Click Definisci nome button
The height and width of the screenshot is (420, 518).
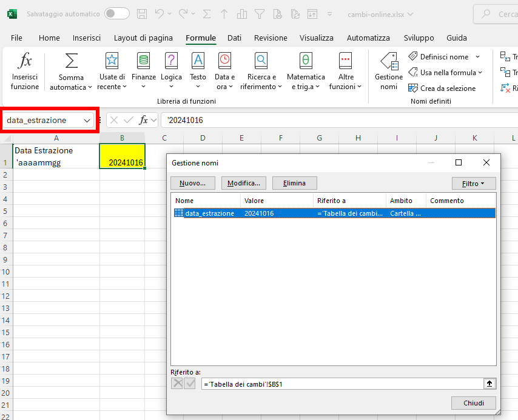click(x=439, y=57)
